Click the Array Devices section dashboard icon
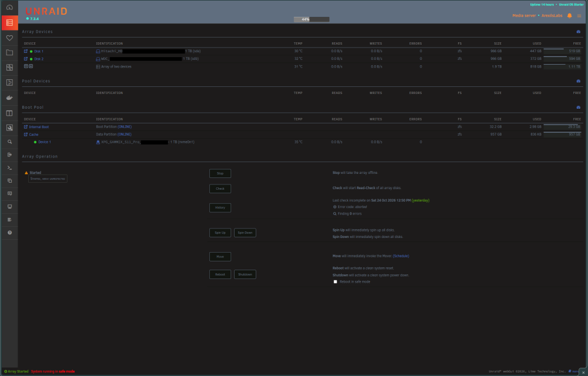 click(578, 32)
